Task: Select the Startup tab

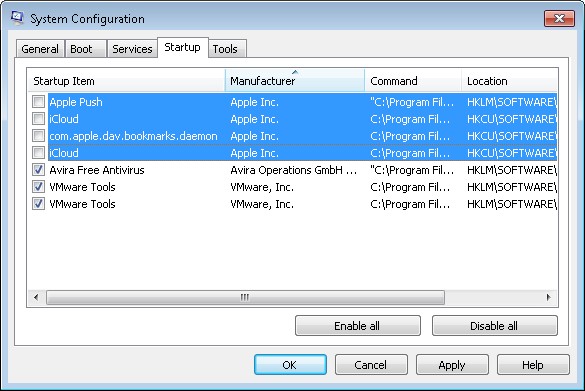Action: coord(182,47)
